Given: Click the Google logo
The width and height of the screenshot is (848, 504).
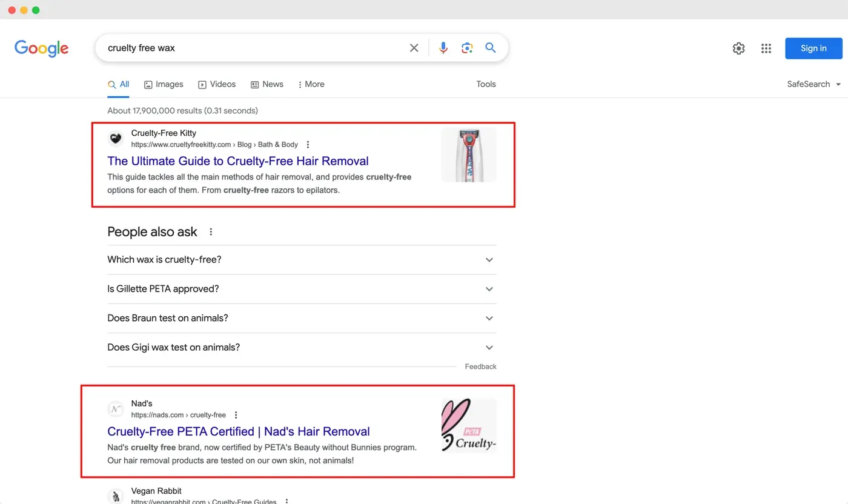Looking at the screenshot, I should coord(41,48).
